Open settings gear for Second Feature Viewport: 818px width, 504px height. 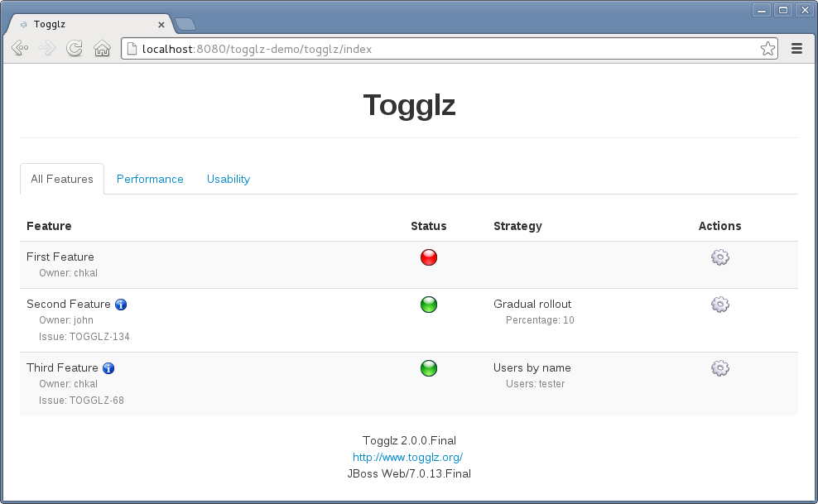(x=720, y=305)
